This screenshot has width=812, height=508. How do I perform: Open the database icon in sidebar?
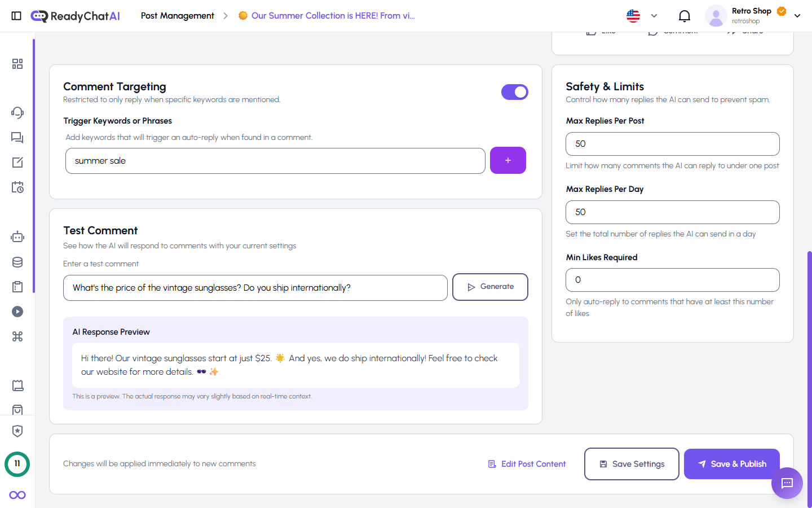(x=17, y=262)
